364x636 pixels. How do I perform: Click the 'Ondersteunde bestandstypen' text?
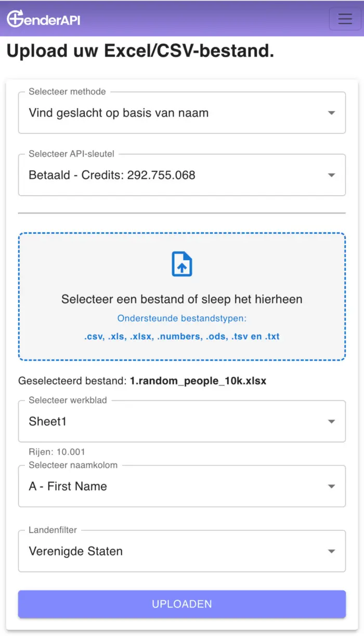tap(182, 319)
